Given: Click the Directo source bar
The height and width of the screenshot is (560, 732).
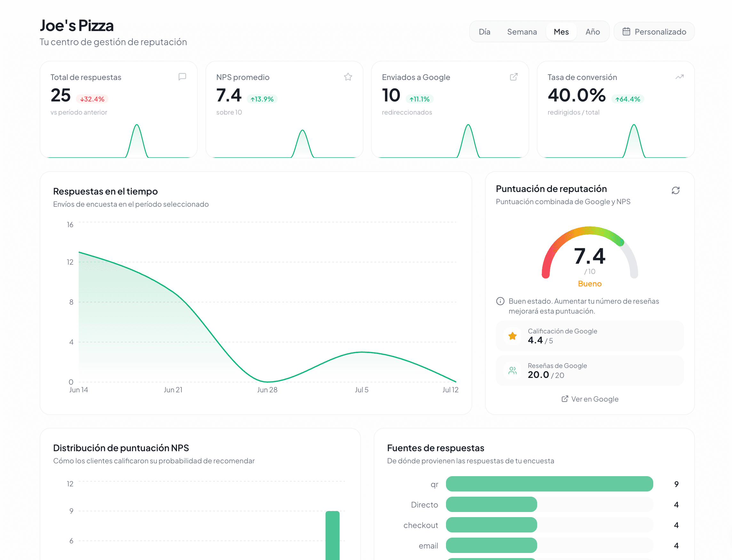Looking at the screenshot, I should pos(491,505).
